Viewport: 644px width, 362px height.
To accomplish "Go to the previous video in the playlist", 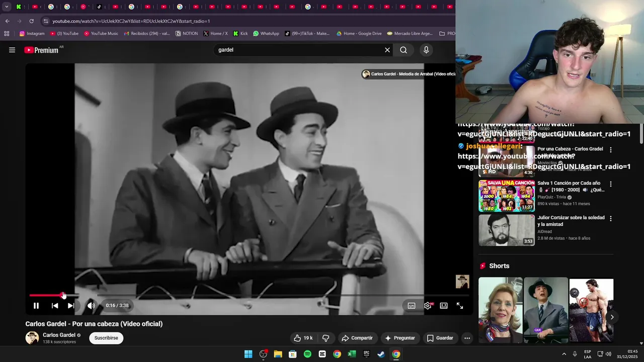I will [x=55, y=306].
